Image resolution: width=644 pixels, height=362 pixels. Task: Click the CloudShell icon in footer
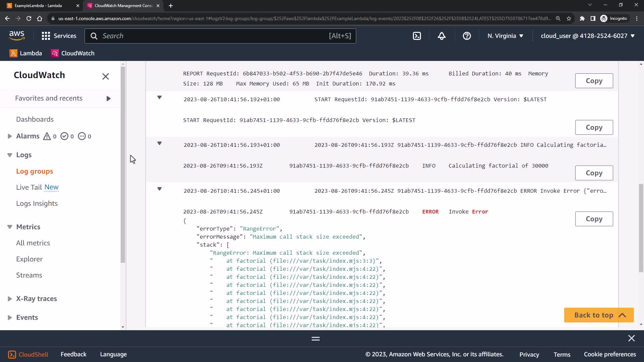12,354
